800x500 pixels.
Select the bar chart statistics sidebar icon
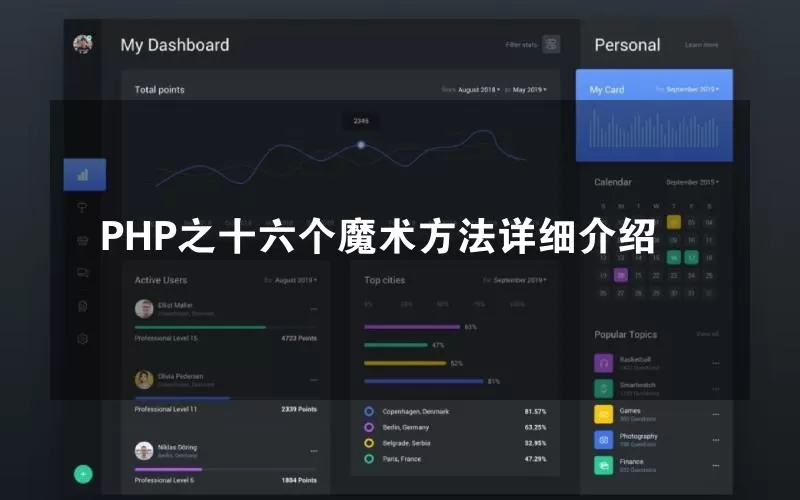tap(85, 174)
